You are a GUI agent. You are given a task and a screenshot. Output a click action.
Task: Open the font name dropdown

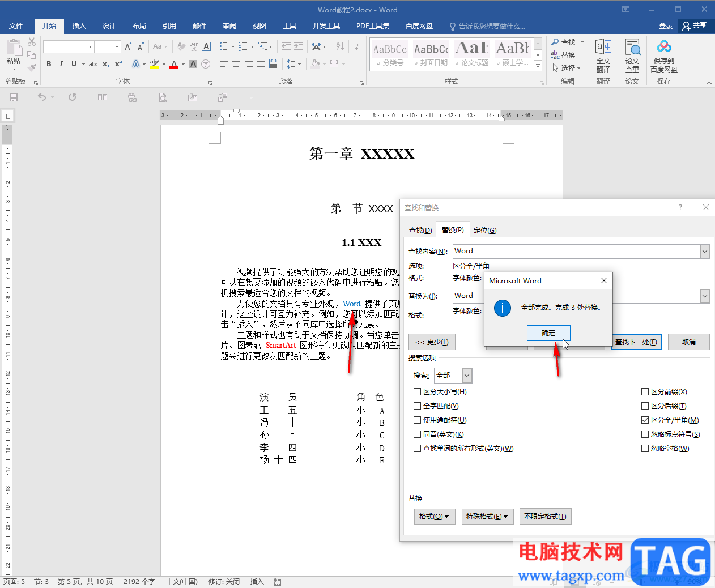(90, 46)
